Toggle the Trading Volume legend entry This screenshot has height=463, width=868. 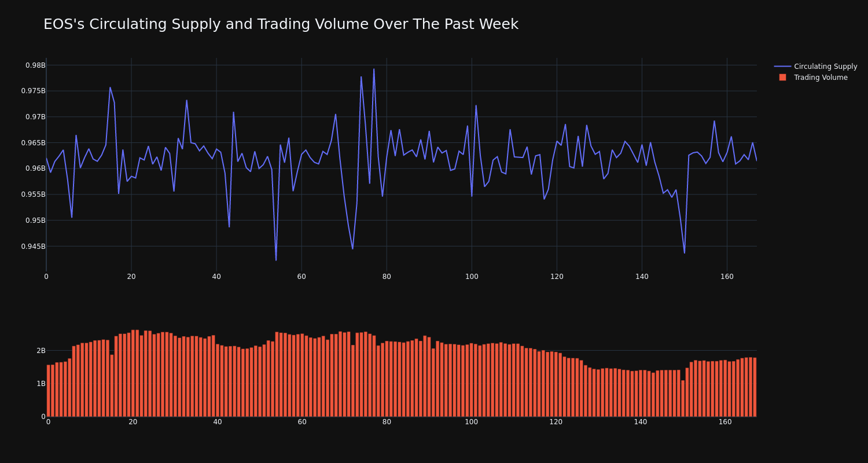click(x=813, y=78)
